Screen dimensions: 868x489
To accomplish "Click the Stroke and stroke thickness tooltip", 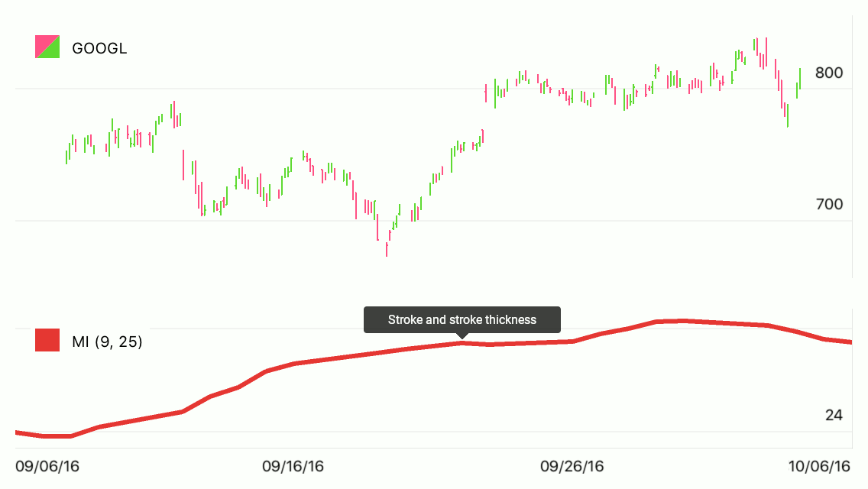I will coord(462,320).
